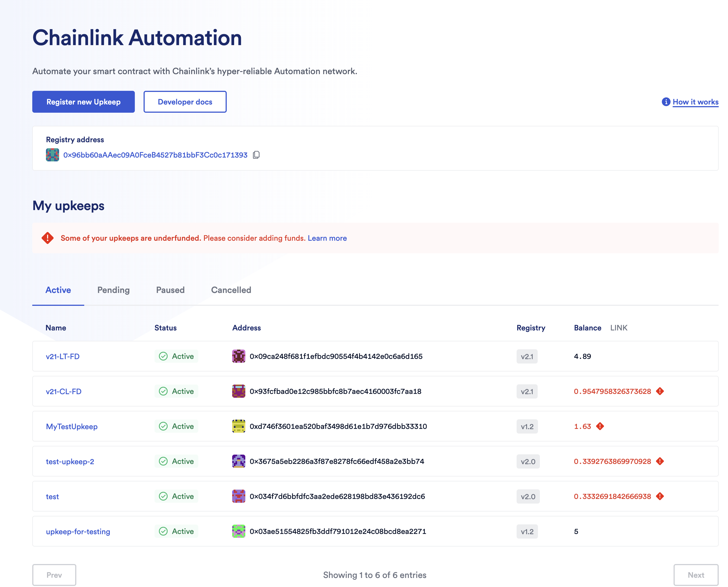Click the green identicon for upkeep-for-testing

[239, 531]
